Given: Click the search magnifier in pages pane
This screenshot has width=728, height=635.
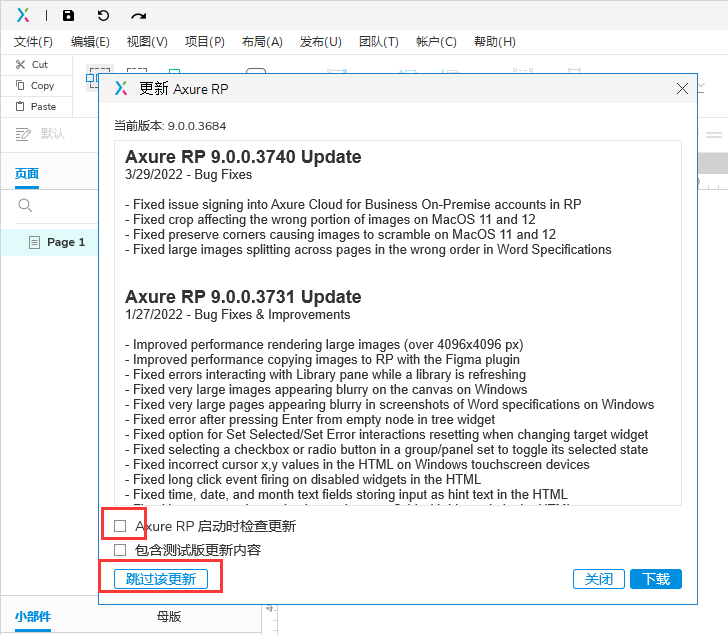Looking at the screenshot, I should 25,205.
